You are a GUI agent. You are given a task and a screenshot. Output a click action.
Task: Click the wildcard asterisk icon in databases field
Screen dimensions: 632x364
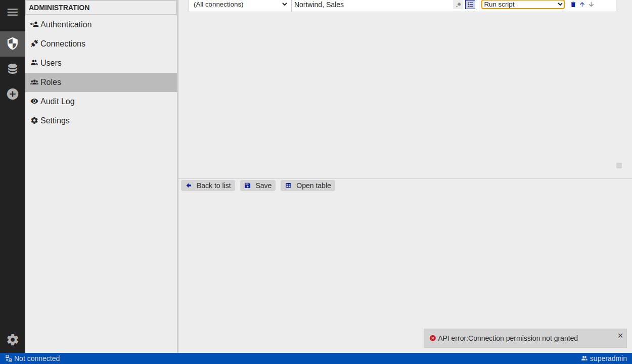(459, 5)
